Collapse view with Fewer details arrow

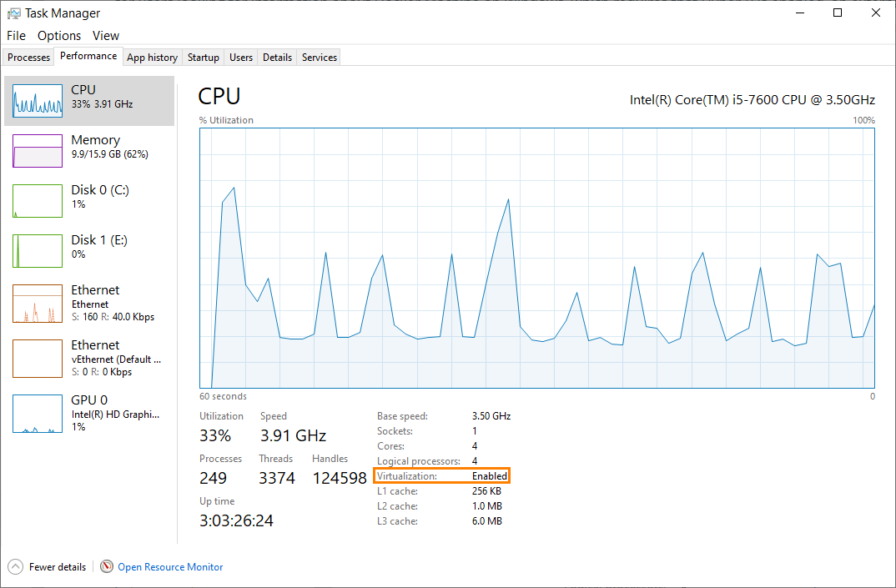coord(15,566)
